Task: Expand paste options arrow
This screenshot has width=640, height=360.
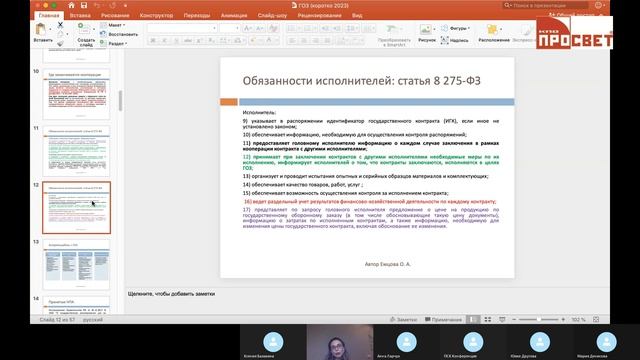Action: tap(50, 29)
